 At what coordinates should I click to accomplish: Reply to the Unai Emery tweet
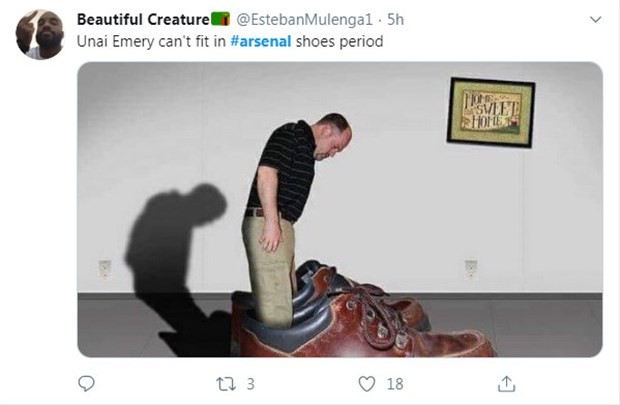(86, 383)
